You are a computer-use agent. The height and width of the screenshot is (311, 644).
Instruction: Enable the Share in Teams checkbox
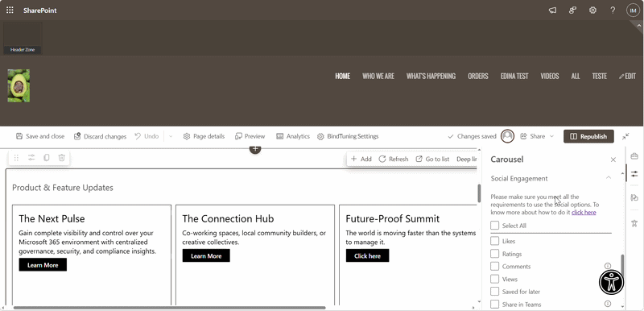(x=495, y=305)
